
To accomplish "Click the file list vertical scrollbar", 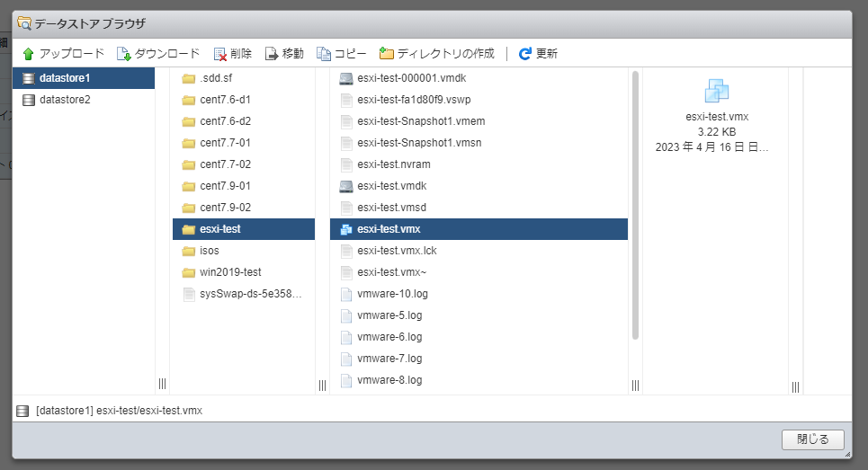I will (635, 205).
